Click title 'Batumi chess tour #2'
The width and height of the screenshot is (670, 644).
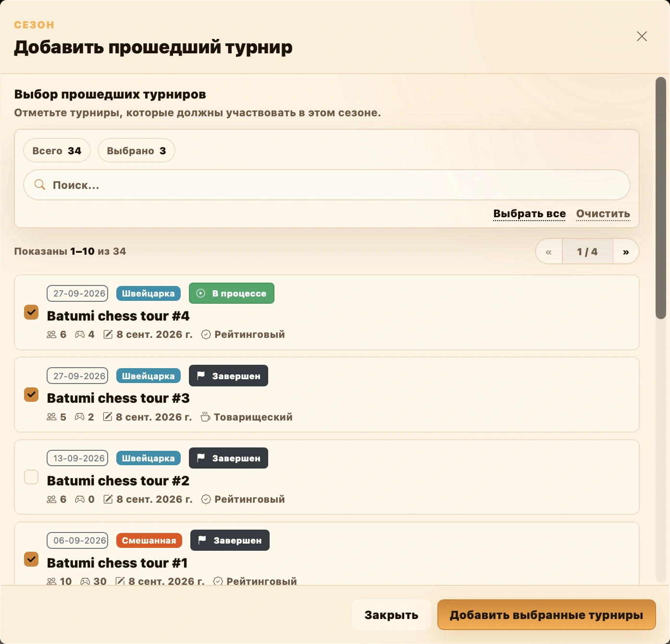pyautogui.click(x=118, y=481)
